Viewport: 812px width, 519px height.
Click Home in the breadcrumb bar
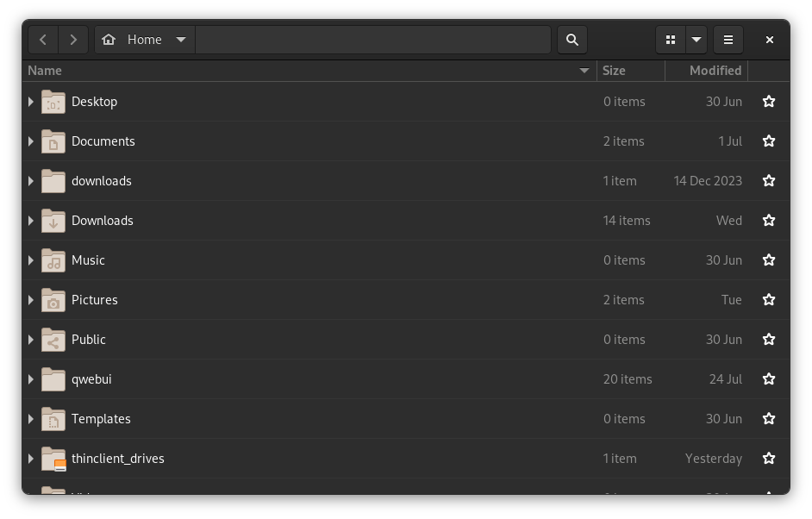point(145,40)
